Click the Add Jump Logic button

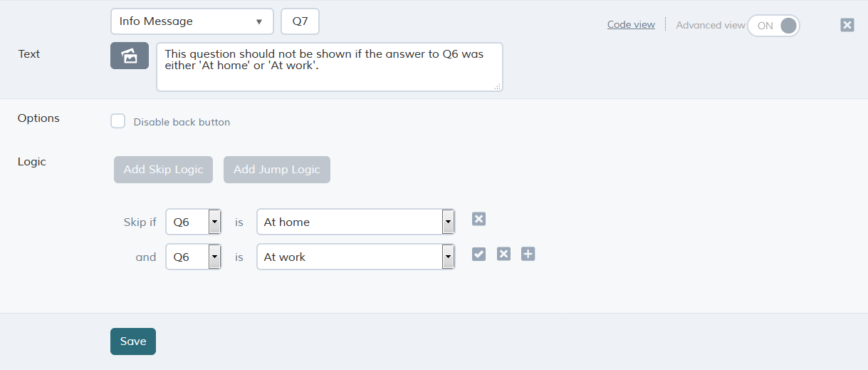click(277, 170)
